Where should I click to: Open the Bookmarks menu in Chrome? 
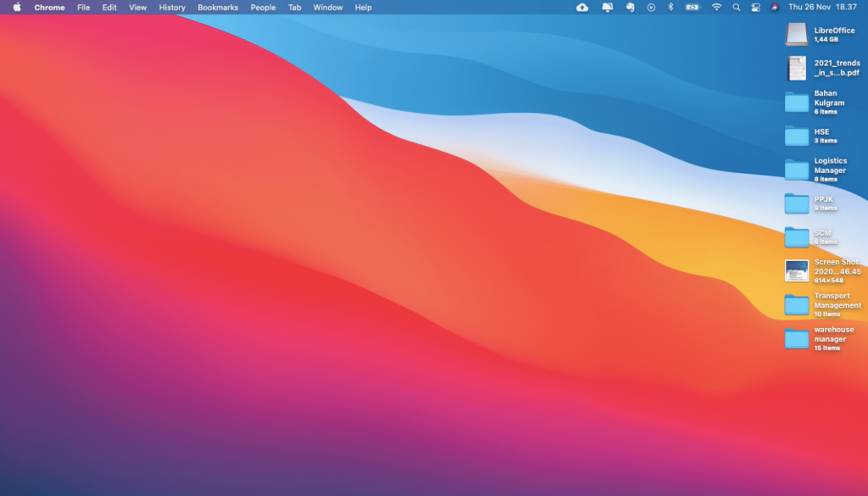[x=217, y=7]
